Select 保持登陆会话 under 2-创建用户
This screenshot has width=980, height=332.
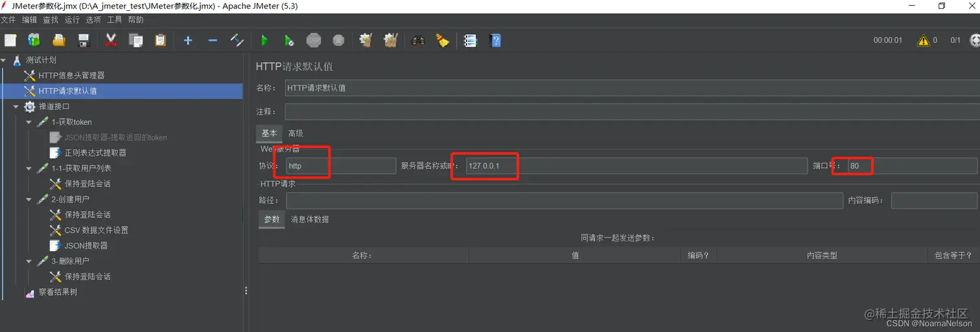coord(87,215)
